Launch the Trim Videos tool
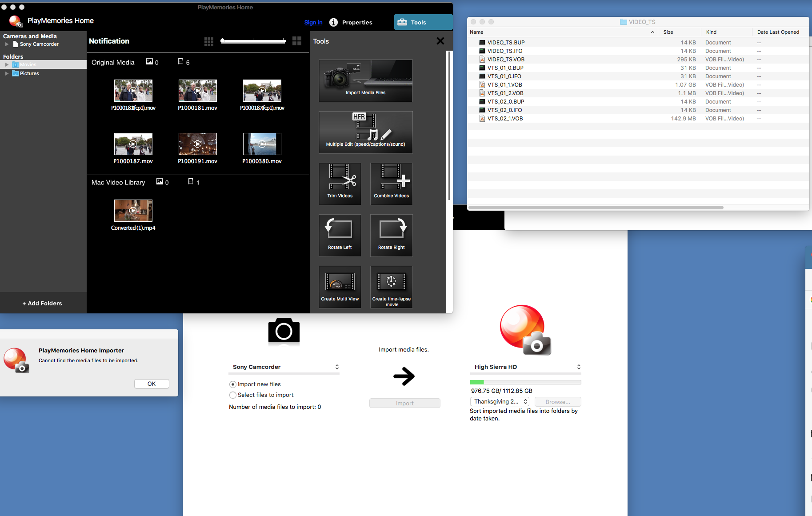The image size is (812, 516). (340, 184)
